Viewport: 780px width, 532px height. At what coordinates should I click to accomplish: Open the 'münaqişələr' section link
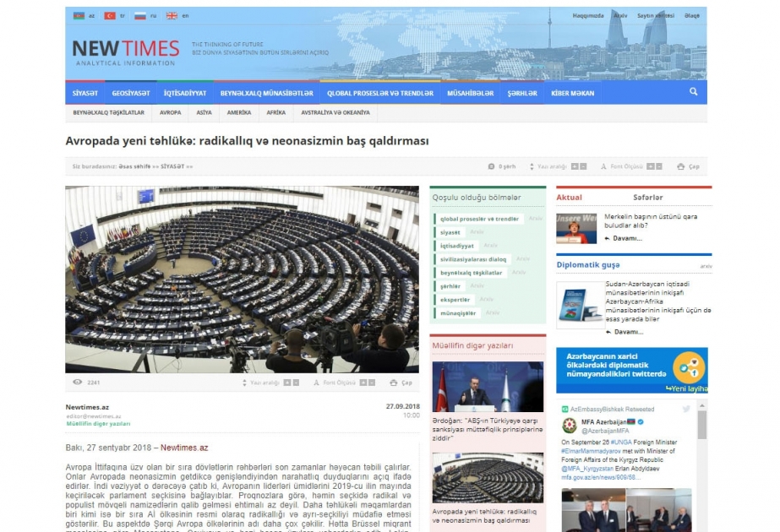(x=458, y=313)
